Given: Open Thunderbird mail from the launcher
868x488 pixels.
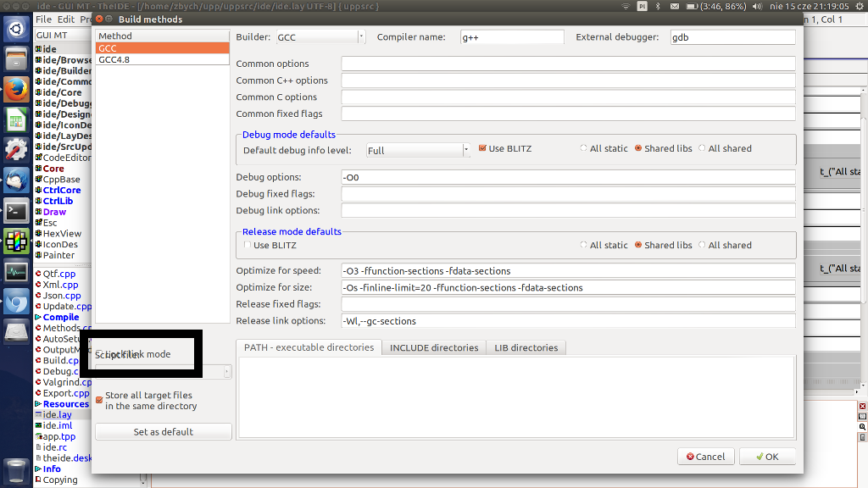Looking at the screenshot, I should (x=16, y=180).
